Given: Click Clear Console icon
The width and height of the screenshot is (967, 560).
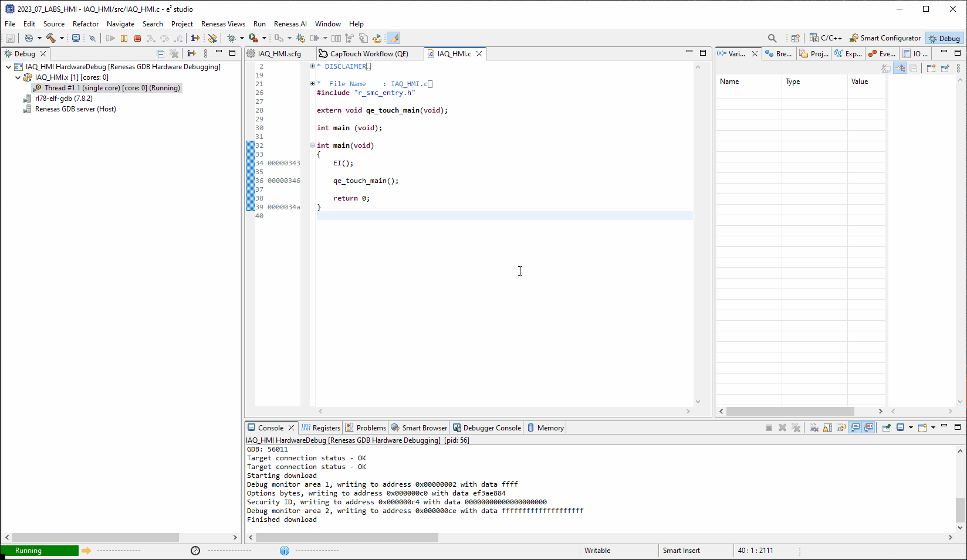Looking at the screenshot, I should (814, 427).
